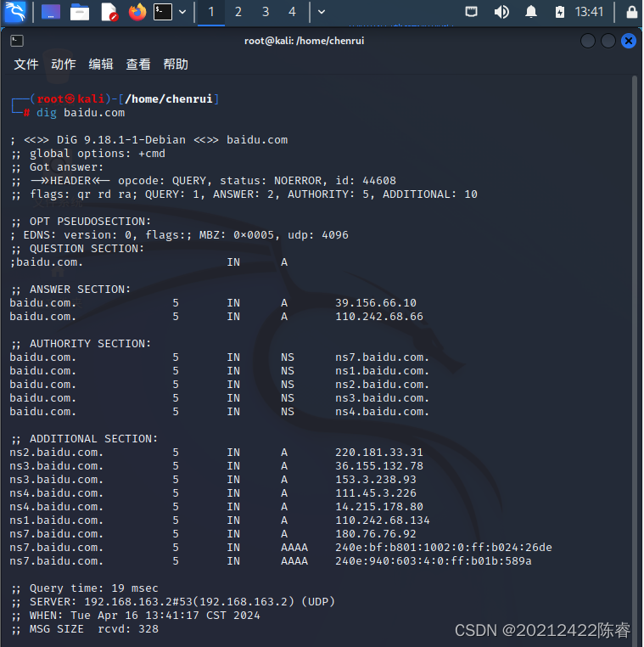
Task: Click the address 110.242.68.134
Action: coord(382,520)
